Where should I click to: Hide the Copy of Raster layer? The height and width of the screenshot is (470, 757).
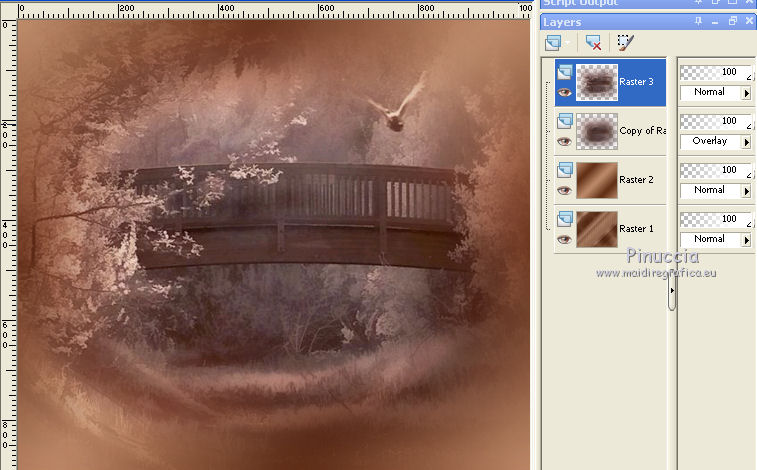(564, 141)
